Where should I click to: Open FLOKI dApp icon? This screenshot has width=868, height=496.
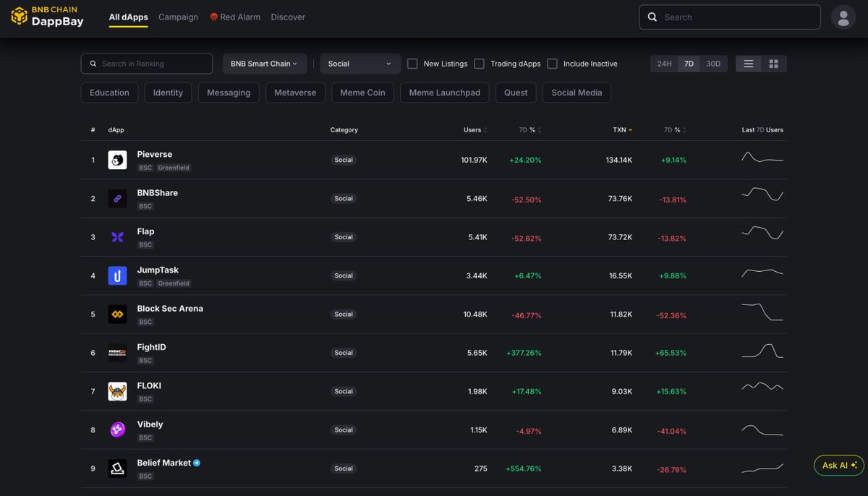pos(117,391)
